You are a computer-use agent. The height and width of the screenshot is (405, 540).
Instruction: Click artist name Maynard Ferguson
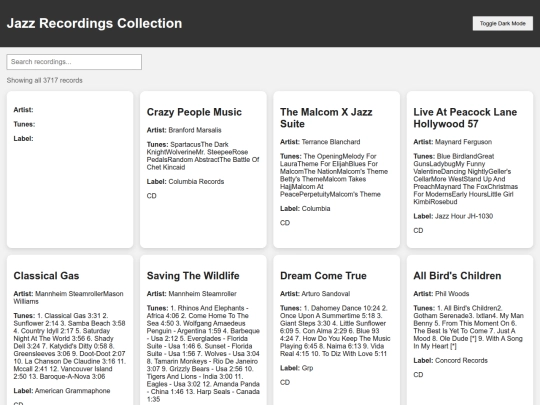(x=463, y=142)
